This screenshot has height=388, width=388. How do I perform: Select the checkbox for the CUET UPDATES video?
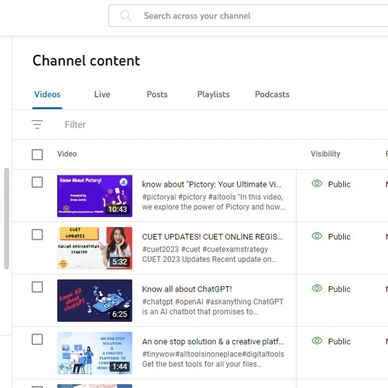pyautogui.click(x=37, y=235)
